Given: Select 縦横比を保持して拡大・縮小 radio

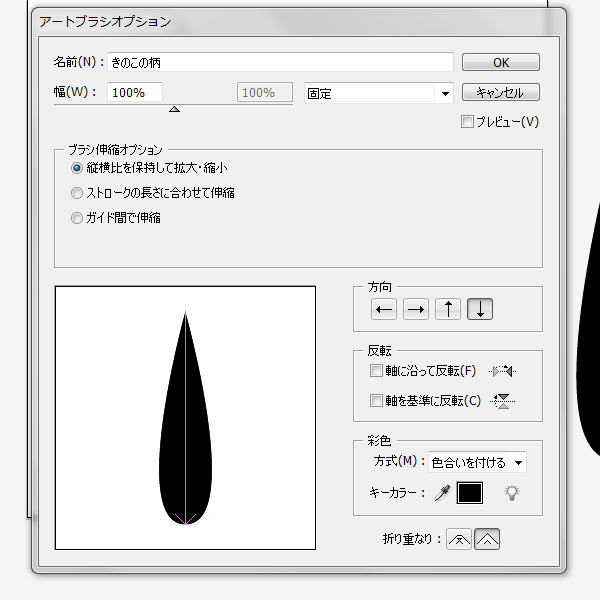Looking at the screenshot, I should pyautogui.click(x=77, y=168).
